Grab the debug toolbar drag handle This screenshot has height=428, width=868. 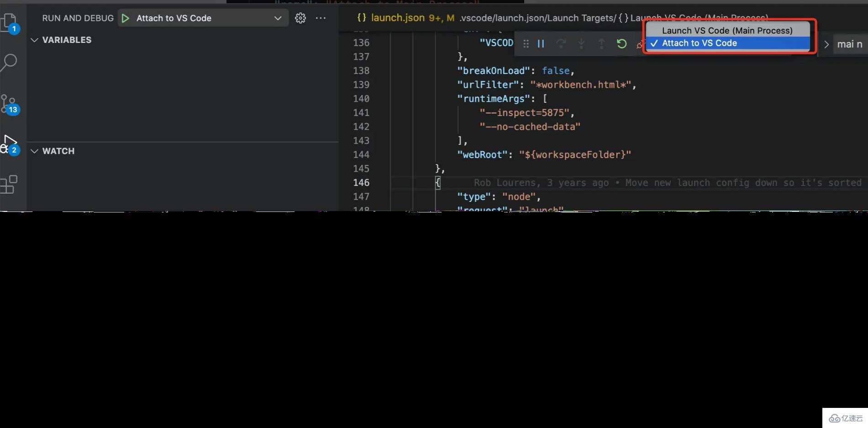click(526, 44)
